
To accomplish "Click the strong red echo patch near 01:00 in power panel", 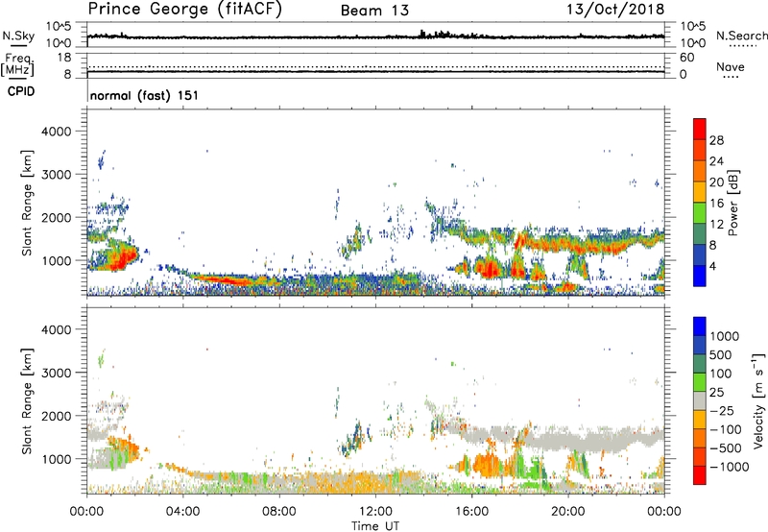I will pyautogui.click(x=123, y=259).
